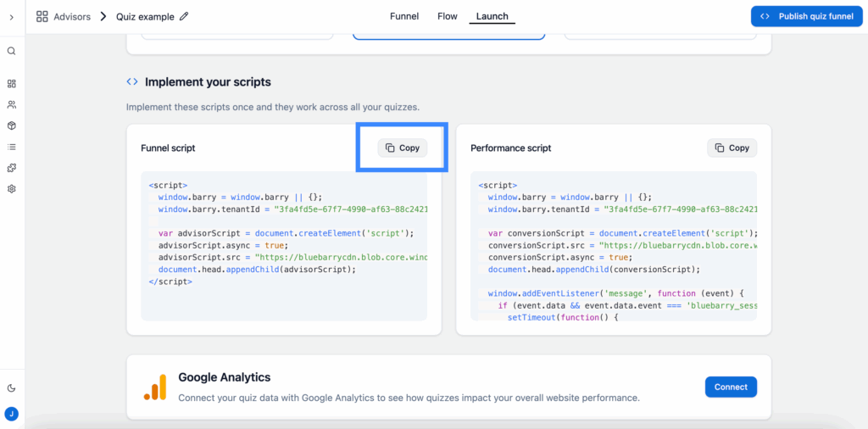Click the breadcrumb chevron after Advisors
Image resolution: width=868 pixels, height=429 pixels.
pyautogui.click(x=103, y=17)
